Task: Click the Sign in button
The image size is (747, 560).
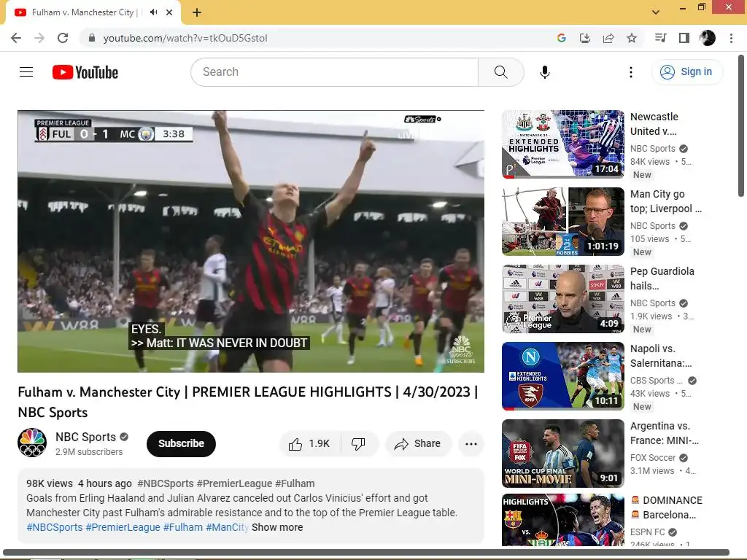Action: pos(686,72)
